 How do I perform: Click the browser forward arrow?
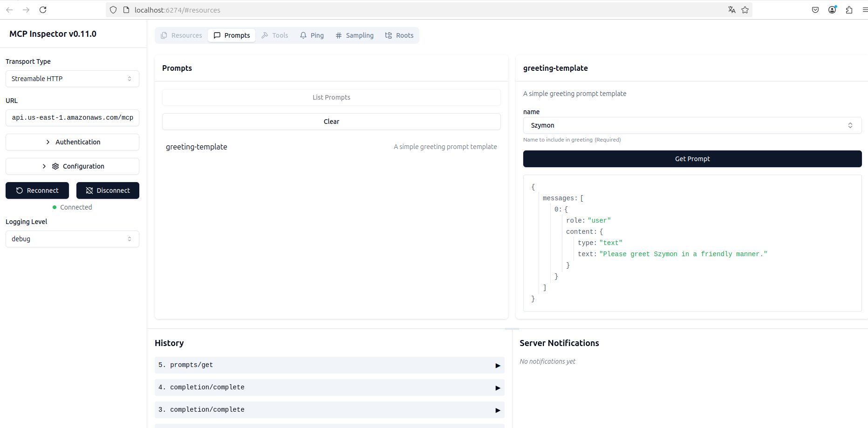point(26,10)
